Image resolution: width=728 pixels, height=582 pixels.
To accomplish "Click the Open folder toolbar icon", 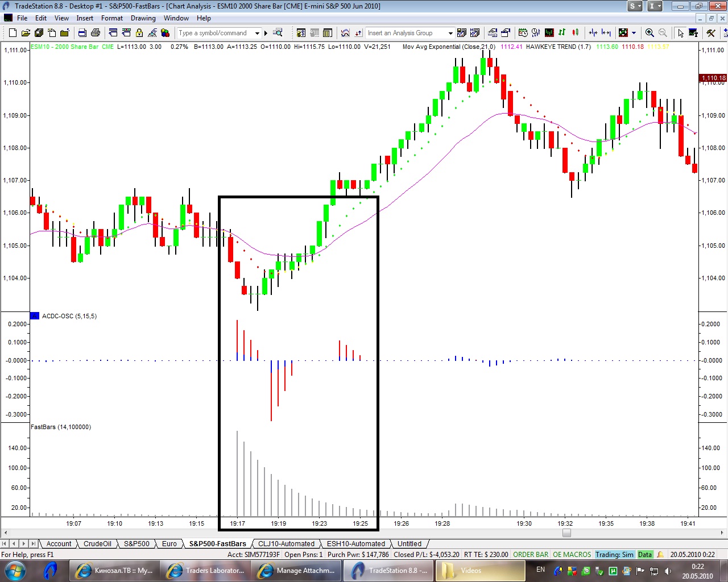I will point(26,33).
